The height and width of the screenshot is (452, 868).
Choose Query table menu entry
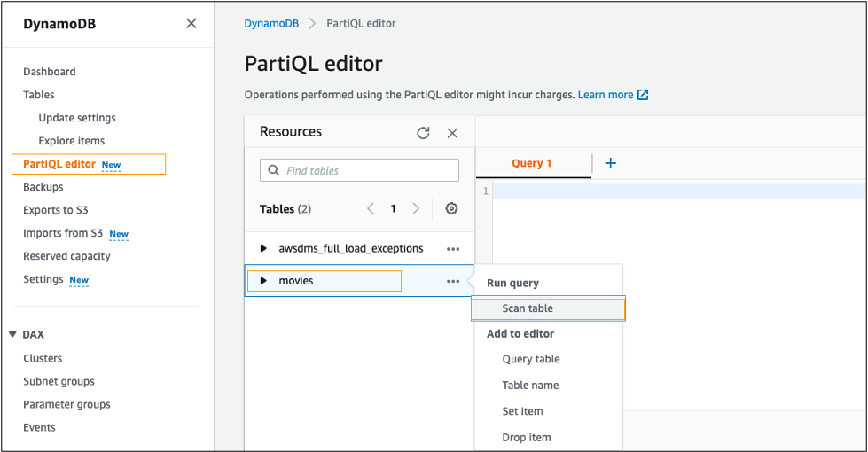pos(531,359)
